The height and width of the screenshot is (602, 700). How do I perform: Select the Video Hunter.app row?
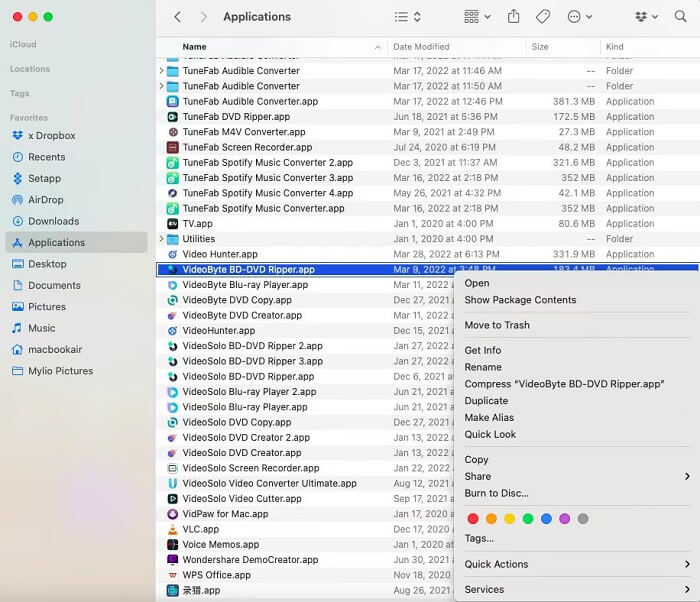pos(428,254)
